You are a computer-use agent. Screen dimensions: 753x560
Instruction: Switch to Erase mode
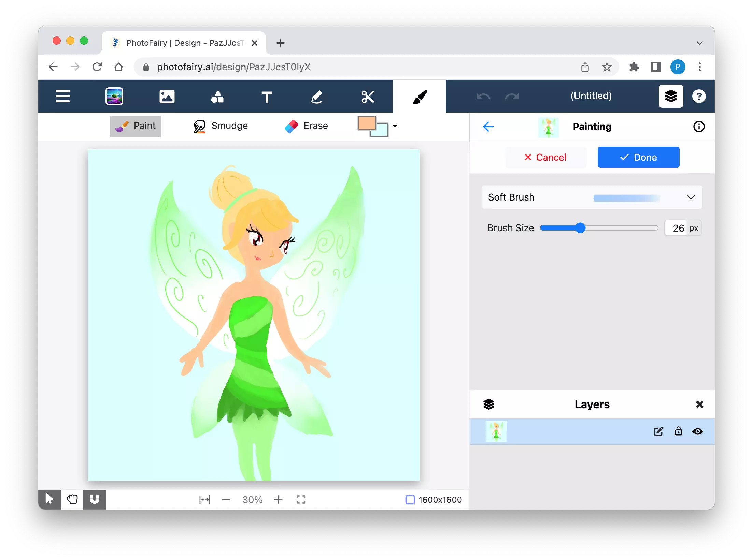tap(306, 126)
